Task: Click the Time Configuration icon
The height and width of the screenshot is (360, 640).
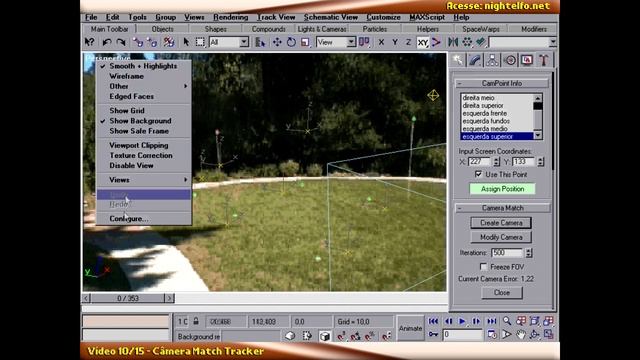Action: [x=492, y=335]
